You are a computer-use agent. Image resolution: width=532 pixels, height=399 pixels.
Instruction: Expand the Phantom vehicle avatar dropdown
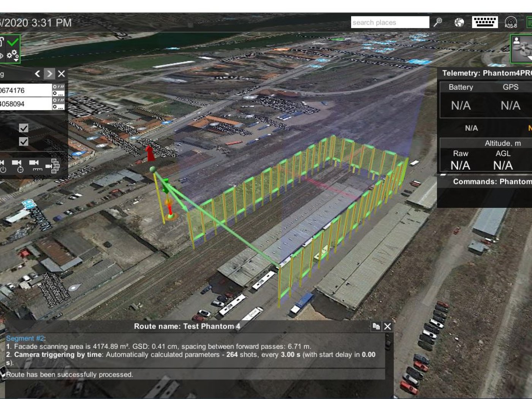[x=529, y=58]
